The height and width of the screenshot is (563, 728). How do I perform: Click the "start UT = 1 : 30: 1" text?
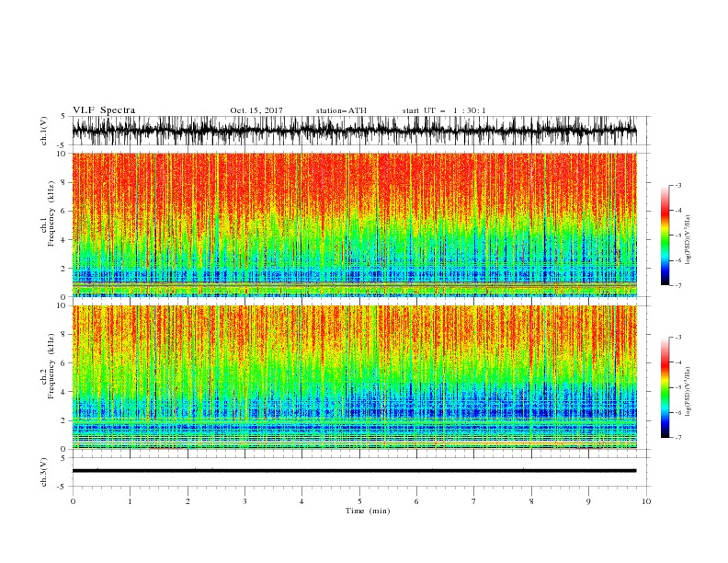coord(444,110)
